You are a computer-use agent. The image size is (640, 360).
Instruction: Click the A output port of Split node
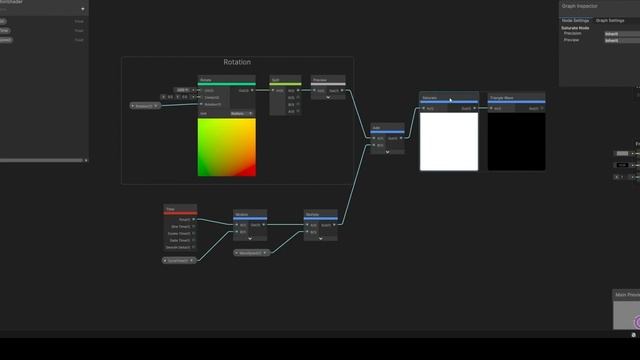[x=298, y=111]
